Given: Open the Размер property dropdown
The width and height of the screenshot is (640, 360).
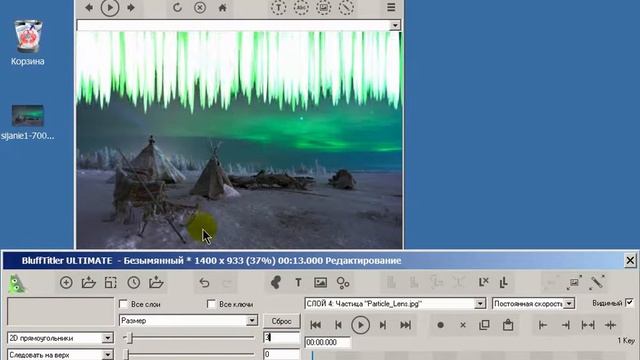Looking at the screenshot, I should coord(252,320).
